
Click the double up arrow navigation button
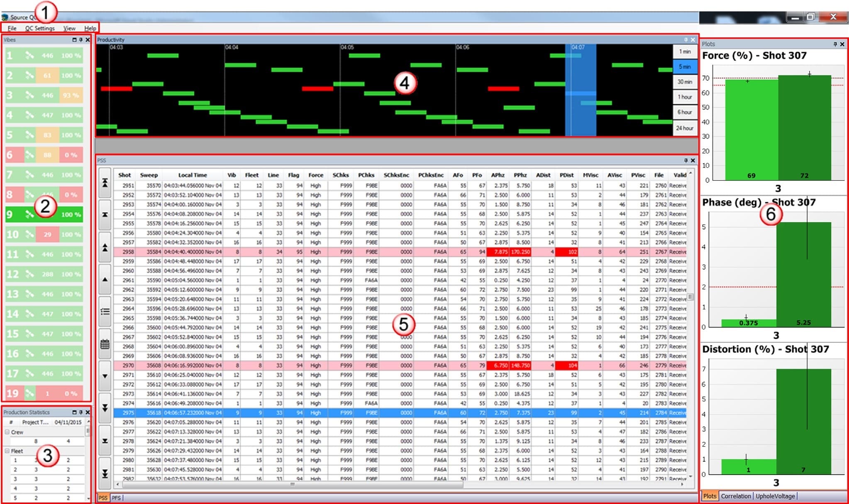[105, 248]
